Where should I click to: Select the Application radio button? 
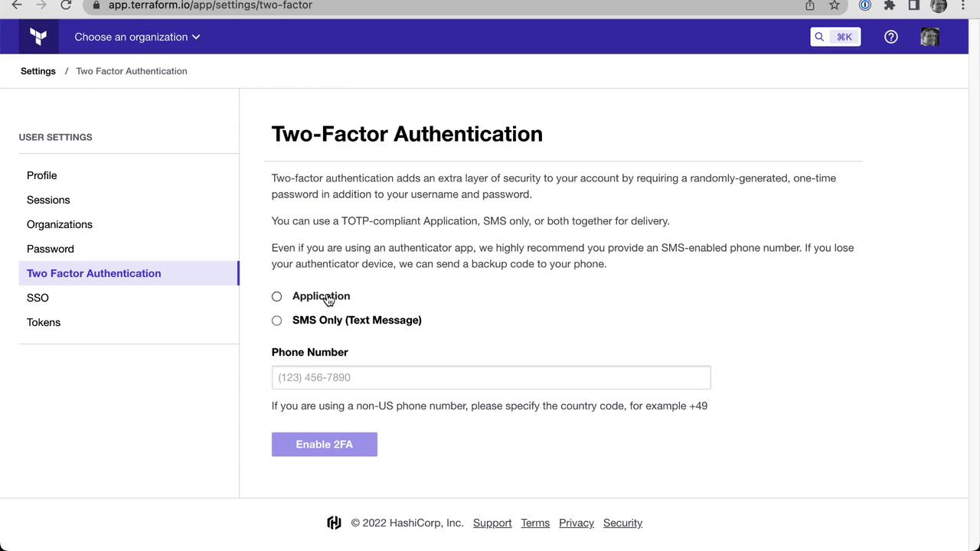(x=277, y=296)
